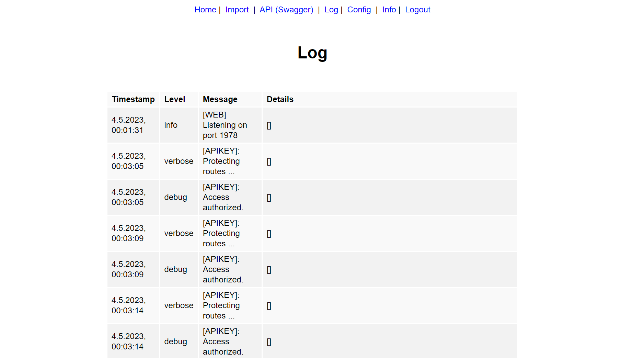Select 'Protecting routes' message at 00:03:05
This screenshot has height=358, width=644.
coord(230,161)
